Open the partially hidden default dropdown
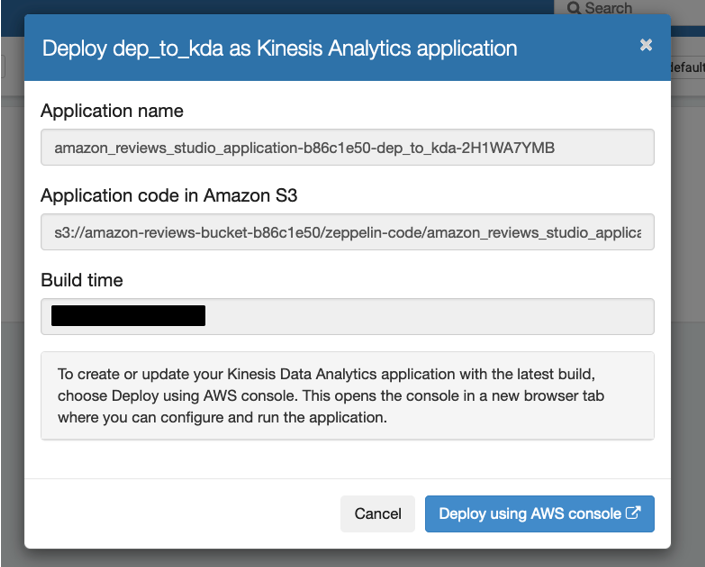The image size is (705, 567). pyautogui.click(x=688, y=67)
